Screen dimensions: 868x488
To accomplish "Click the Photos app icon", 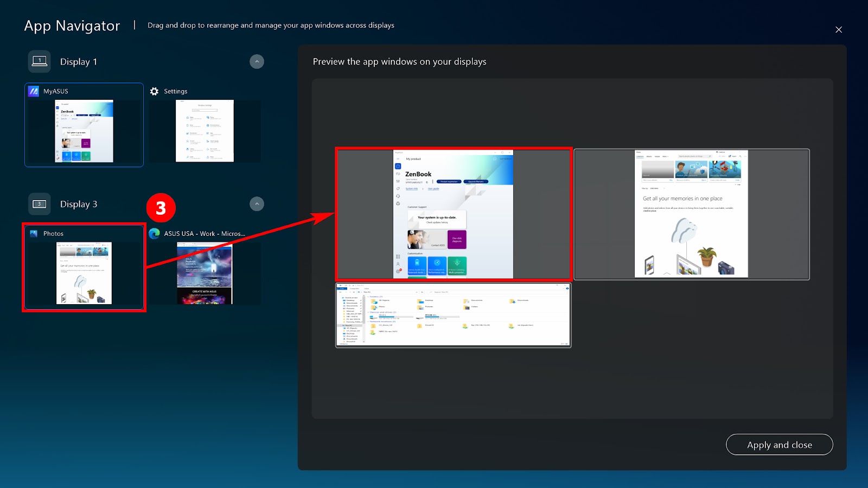I will coord(34,234).
